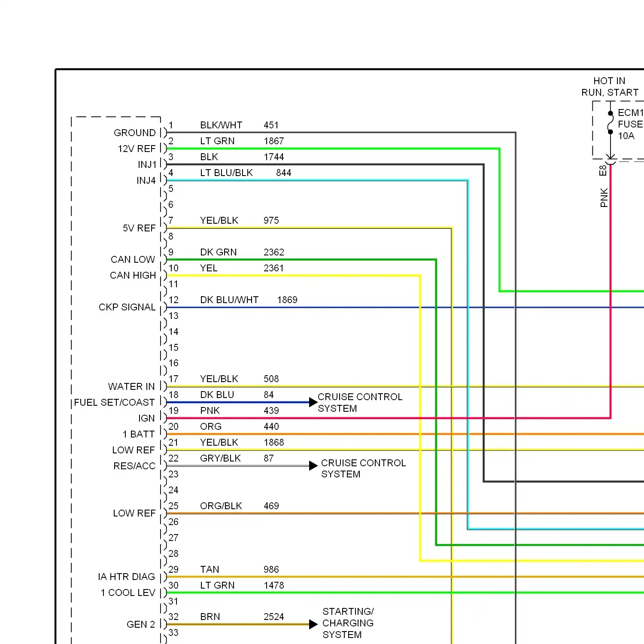The image size is (644, 644).
Task: Click the BRN wire label
Action: coord(210,617)
